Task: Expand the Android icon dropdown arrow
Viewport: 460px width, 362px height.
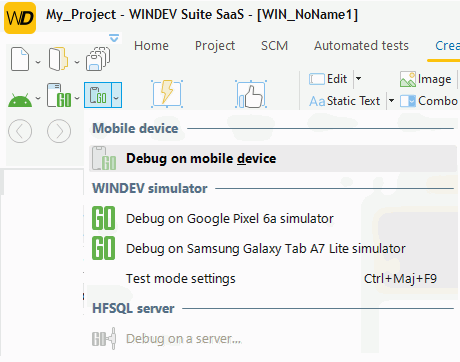Action: pyautogui.click(x=38, y=98)
